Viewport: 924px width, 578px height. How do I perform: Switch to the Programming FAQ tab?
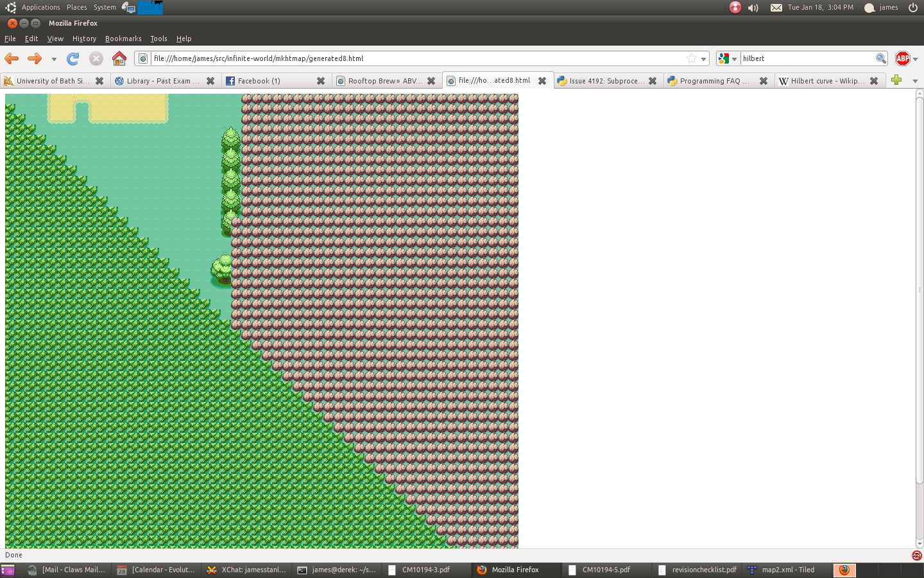click(x=710, y=81)
